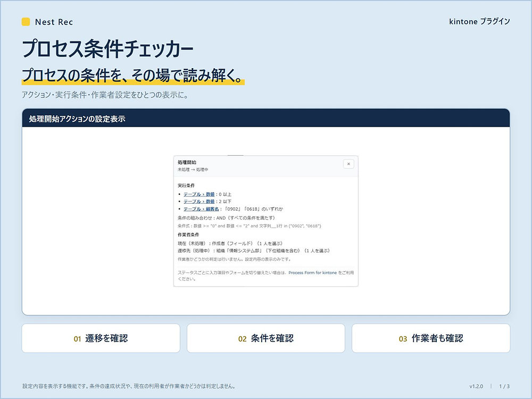This screenshot has width=532, height=399.
Task: Click the 条件式 expression line
Action: [249, 226]
